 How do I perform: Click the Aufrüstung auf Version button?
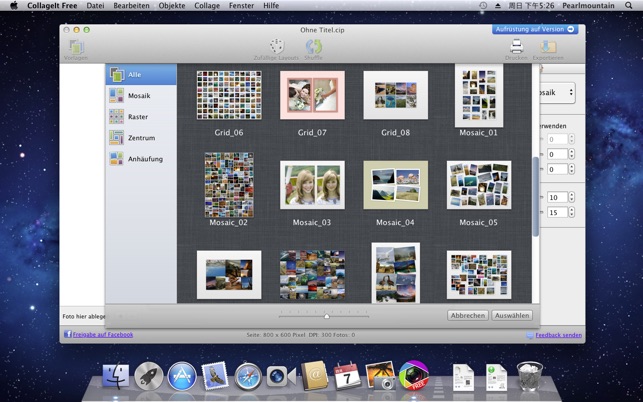(x=535, y=29)
